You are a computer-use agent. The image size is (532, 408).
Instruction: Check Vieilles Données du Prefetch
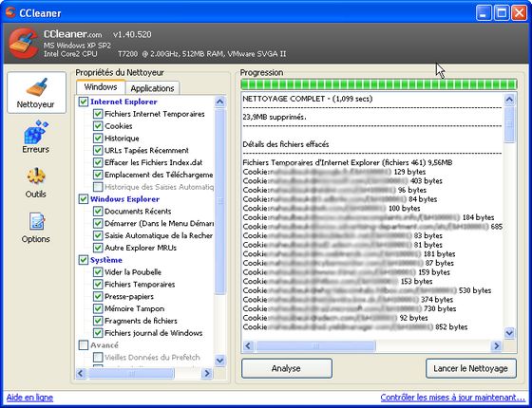(x=98, y=357)
